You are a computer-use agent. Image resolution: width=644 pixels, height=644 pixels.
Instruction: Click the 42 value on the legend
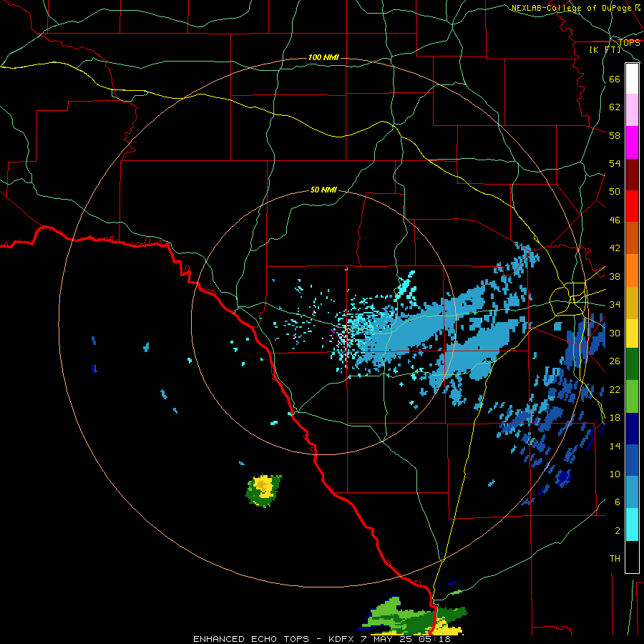(x=615, y=248)
